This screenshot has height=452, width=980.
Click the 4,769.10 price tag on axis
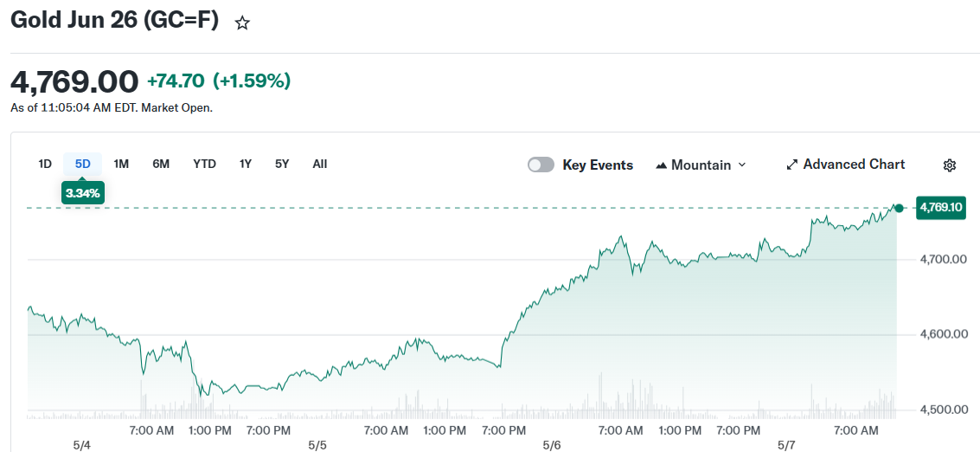pos(940,208)
